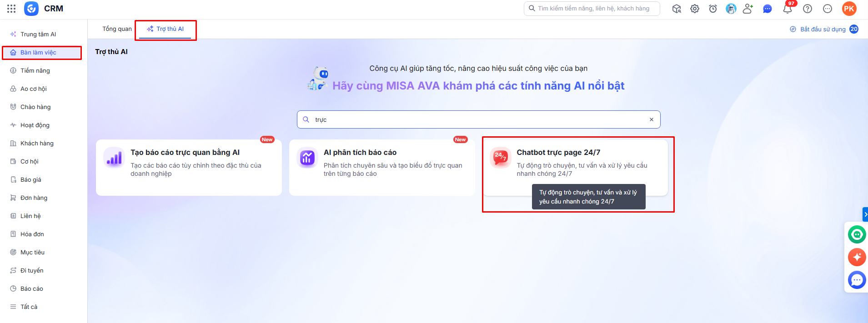Click the purple icon on AI phân tích báo cáo card
The image size is (868, 323).
pyautogui.click(x=307, y=158)
